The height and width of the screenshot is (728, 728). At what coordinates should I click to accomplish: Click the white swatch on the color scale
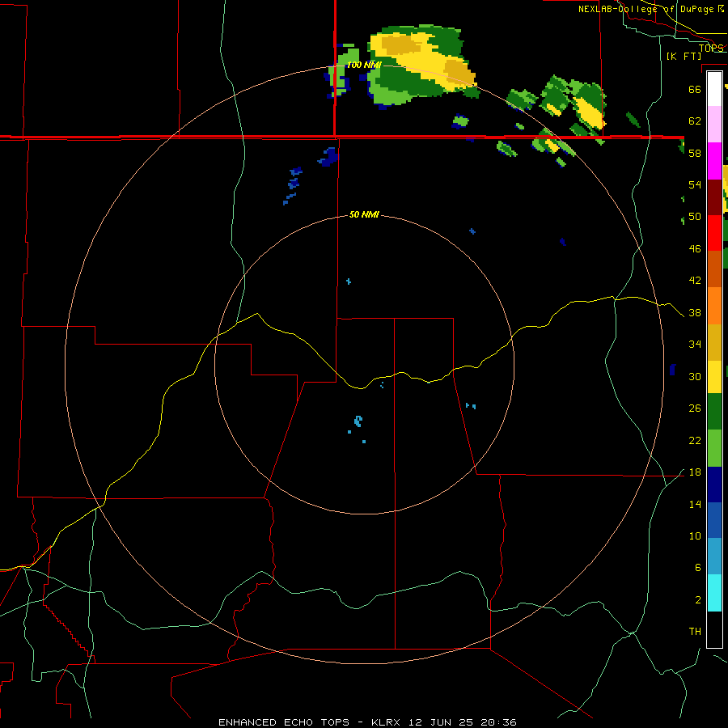(x=714, y=89)
